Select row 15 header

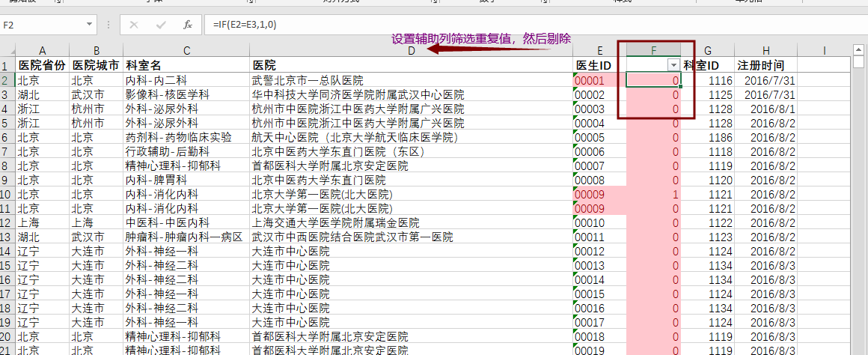coord(7,266)
